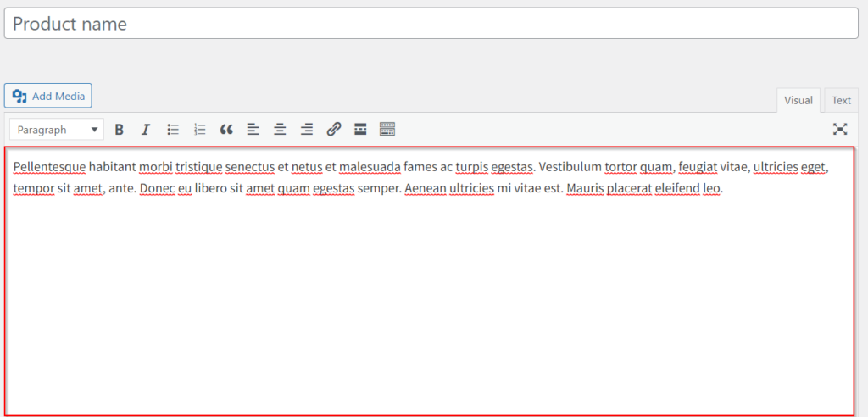Toggle bold formatting in the editor toolbar
Viewport: 868px width, 417px height.
coord(119,130)
